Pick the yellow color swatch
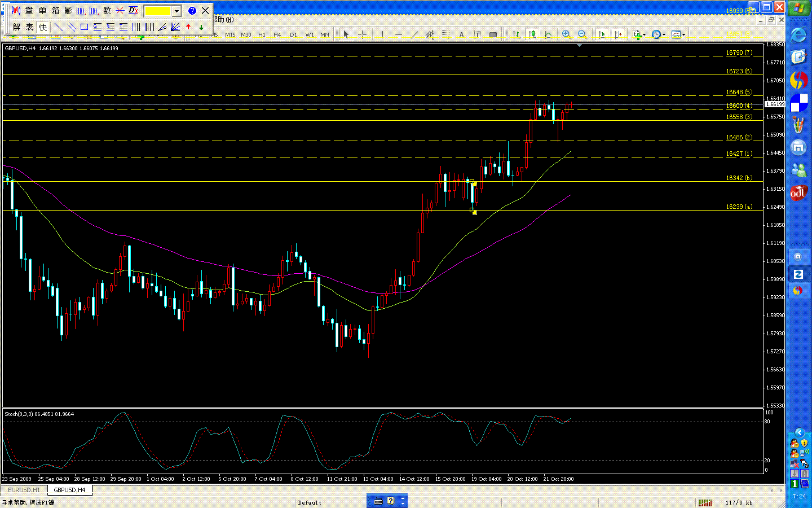 pos(158,11)
